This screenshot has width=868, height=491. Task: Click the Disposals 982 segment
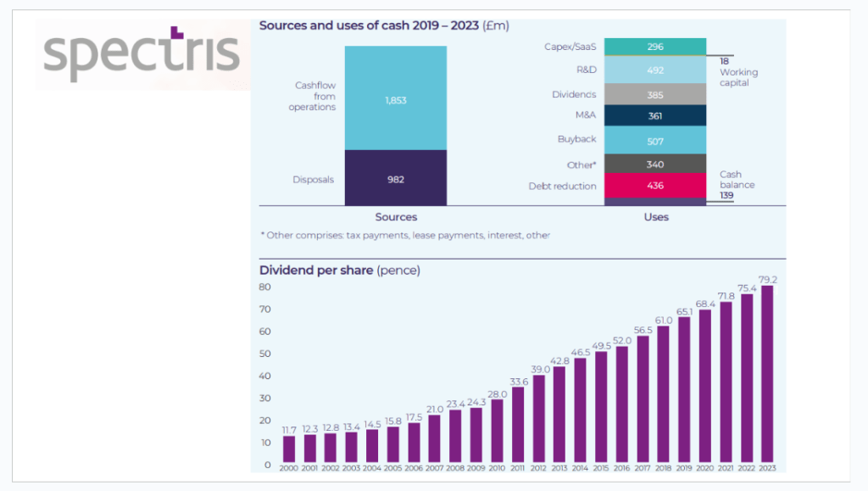click(x=395, y=178)
